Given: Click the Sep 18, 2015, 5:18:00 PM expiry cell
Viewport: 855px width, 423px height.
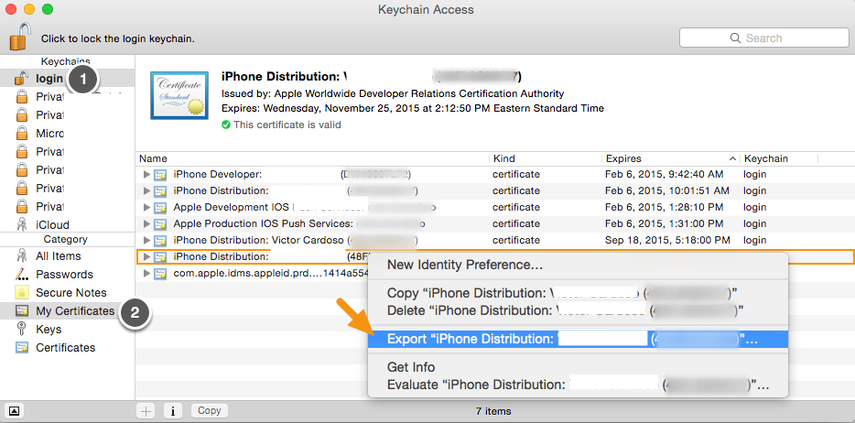Looking at the screenshot, I should point(667,240).
